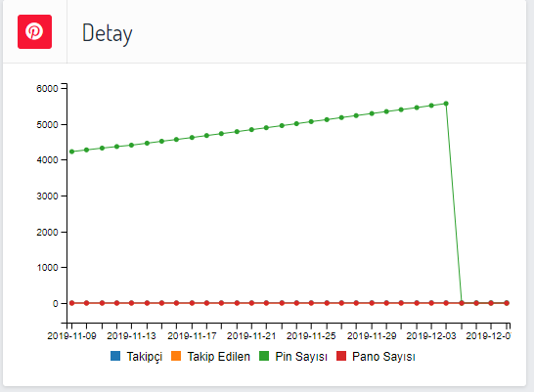Toggle the Pano Sayısı series label
The image size is (534, 392).
383,357
